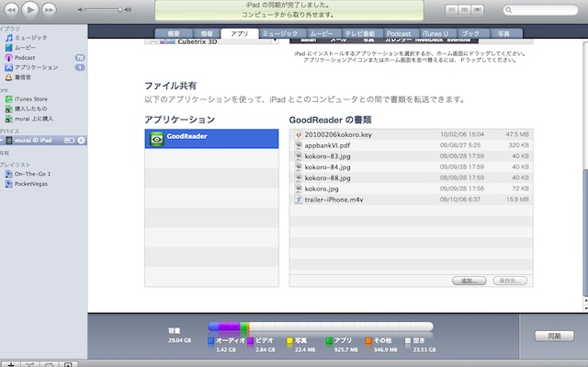Open the 概要 tab
This screenshot has width=588, height=367.
pos(174,33)
